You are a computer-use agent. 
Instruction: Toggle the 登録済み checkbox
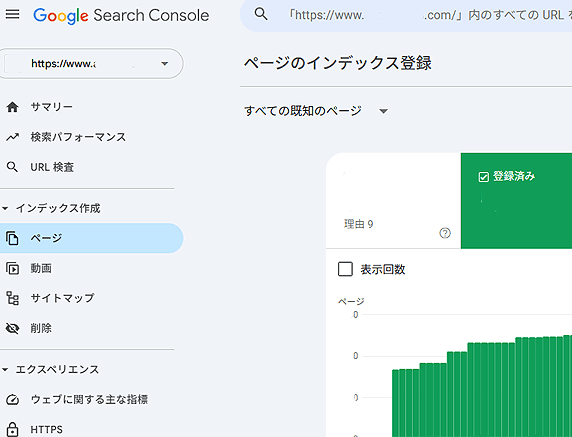pos(484,177)
